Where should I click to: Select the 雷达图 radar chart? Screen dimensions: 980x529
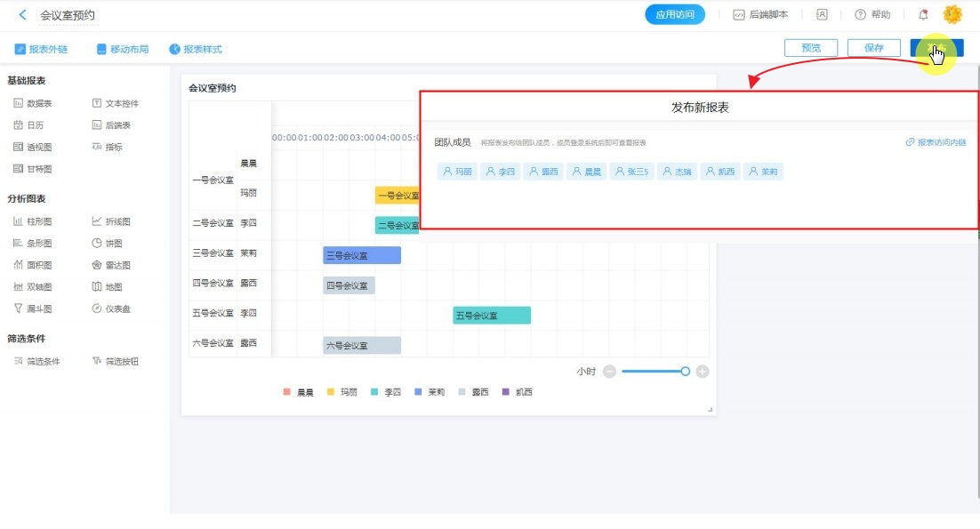coord(111,265)
